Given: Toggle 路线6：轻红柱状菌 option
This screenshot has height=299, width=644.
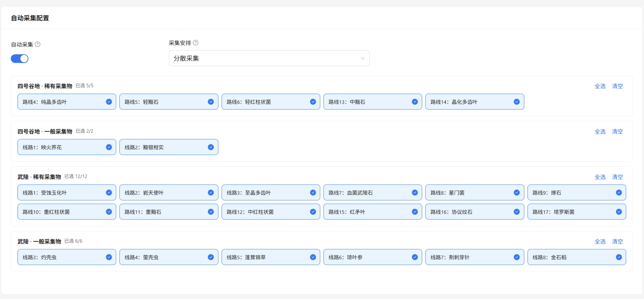Looking at the screenshot, I should (x=271, y=102).
